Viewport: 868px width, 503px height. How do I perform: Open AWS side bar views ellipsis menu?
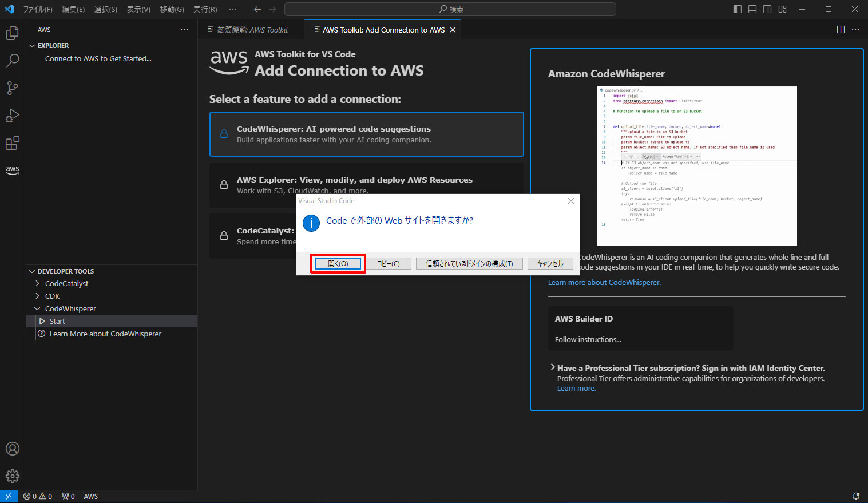[x=184, y=30]
